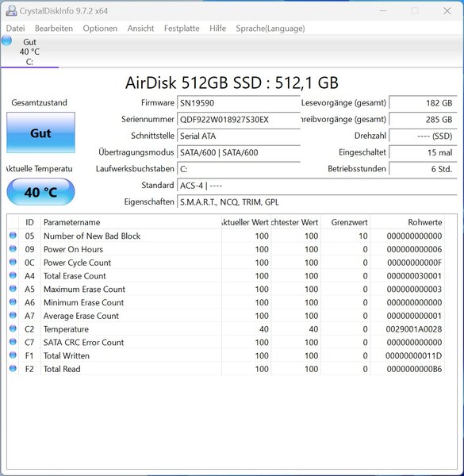Click status orb of Maximum Erase Count row
Viewport: 464px width, 476px height.
(13, 289)
